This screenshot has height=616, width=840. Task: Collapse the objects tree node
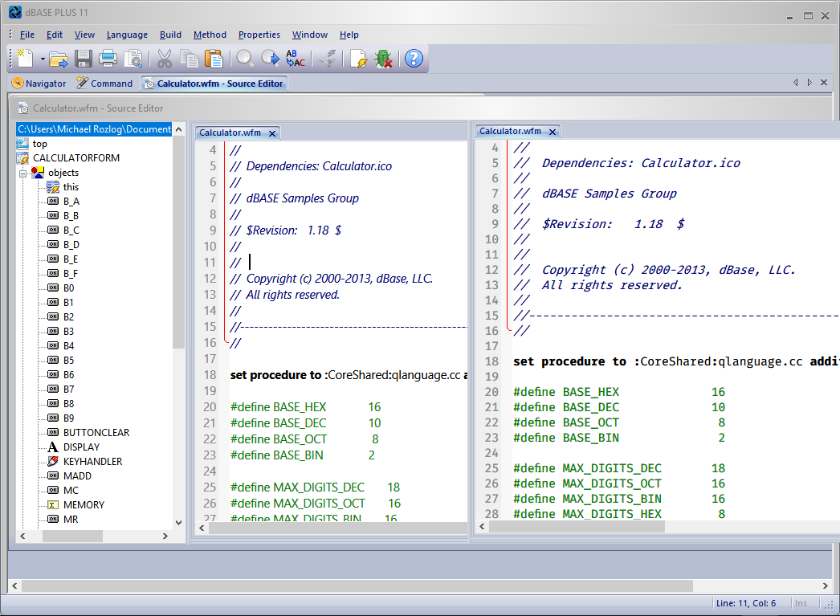(x=23, y=173)
